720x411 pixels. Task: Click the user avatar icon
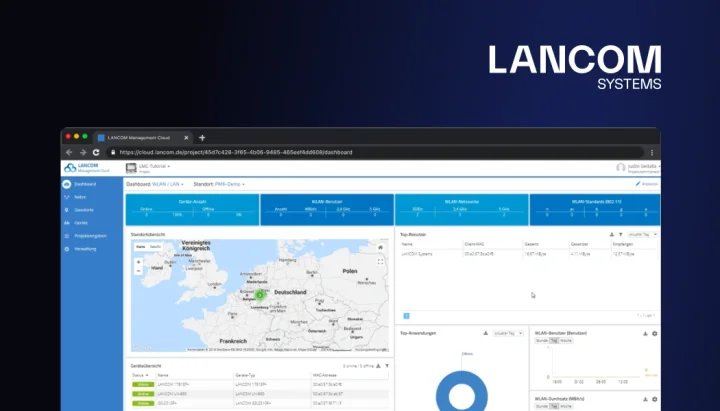pos(621,168)
